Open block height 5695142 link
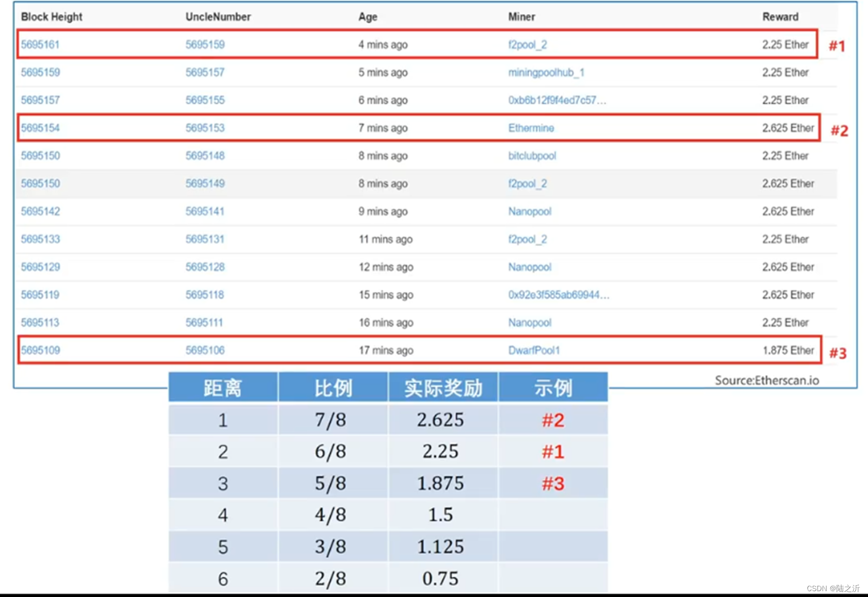The image size is (868, 597). point(40,211)
